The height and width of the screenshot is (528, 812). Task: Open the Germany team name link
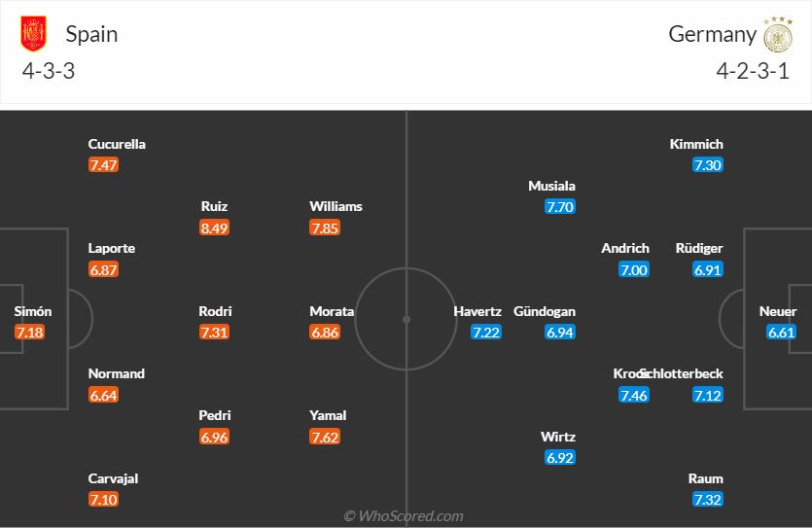pos(712,34)
